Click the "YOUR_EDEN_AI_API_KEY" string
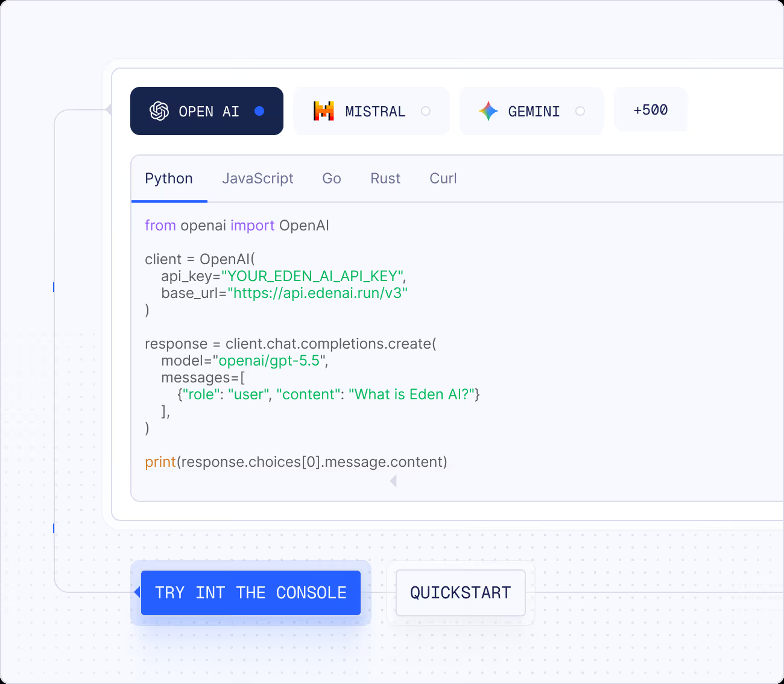Viewport: 784px width, 684px height. tap(312, 276)
